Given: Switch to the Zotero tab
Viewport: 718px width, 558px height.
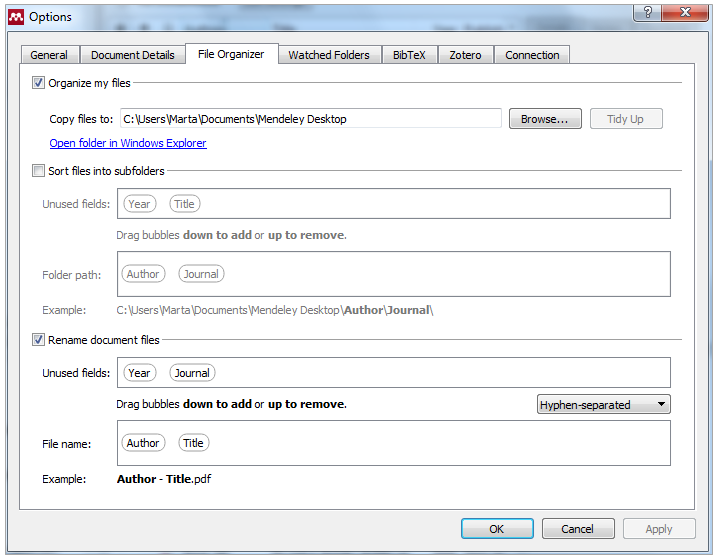Looking at the screenshot, I should coord(465,55).
